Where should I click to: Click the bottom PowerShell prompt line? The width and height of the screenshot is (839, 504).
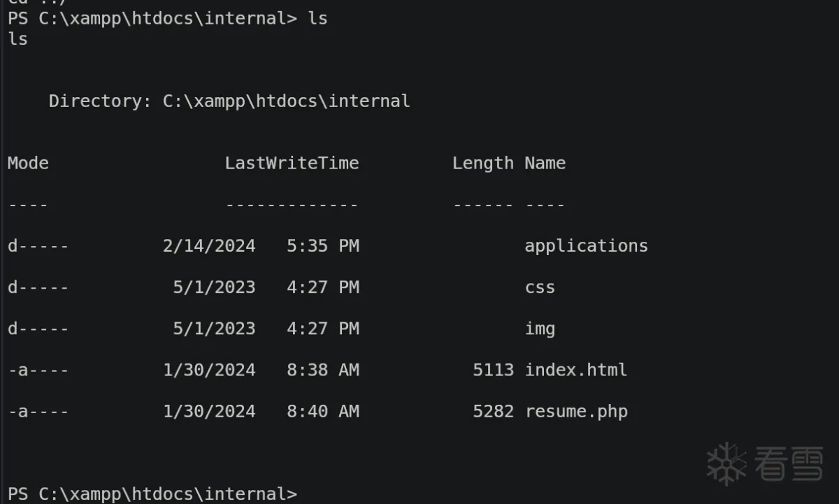[152, 494]
